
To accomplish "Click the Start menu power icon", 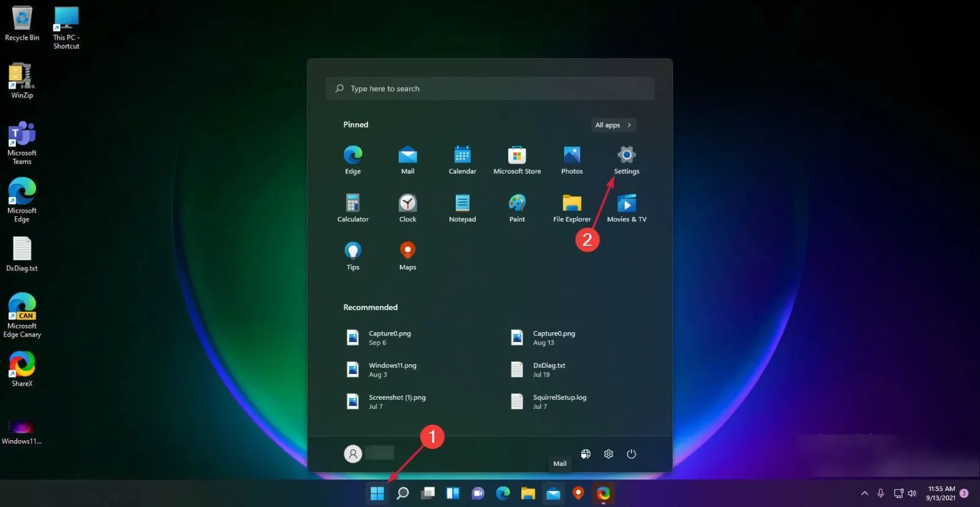I will (x=631, y=454).
